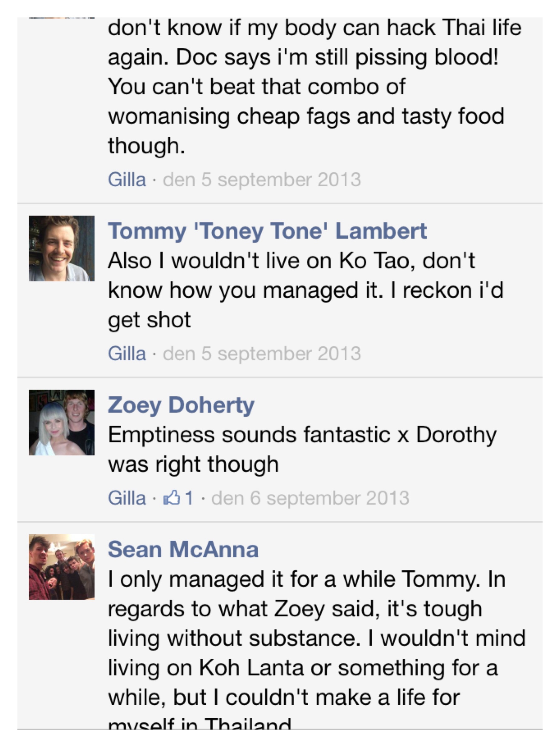This screenshot has height=747, width=560.
Task: Open Sean McAnna name link
Action: coord(183,549)
